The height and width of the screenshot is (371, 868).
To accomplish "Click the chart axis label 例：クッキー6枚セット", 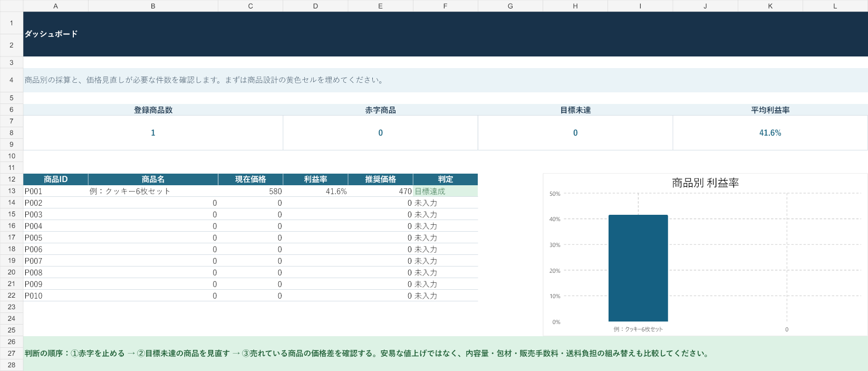I will click(x=638, y=329).
